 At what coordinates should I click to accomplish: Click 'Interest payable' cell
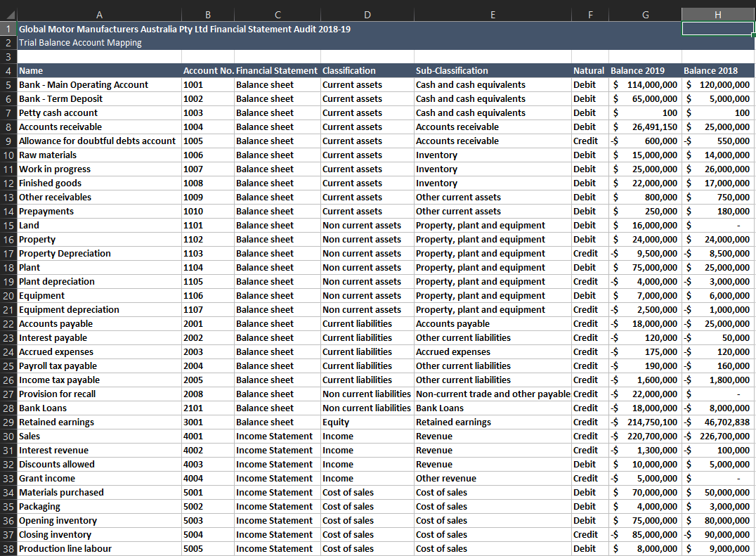[x=99, y=338]
